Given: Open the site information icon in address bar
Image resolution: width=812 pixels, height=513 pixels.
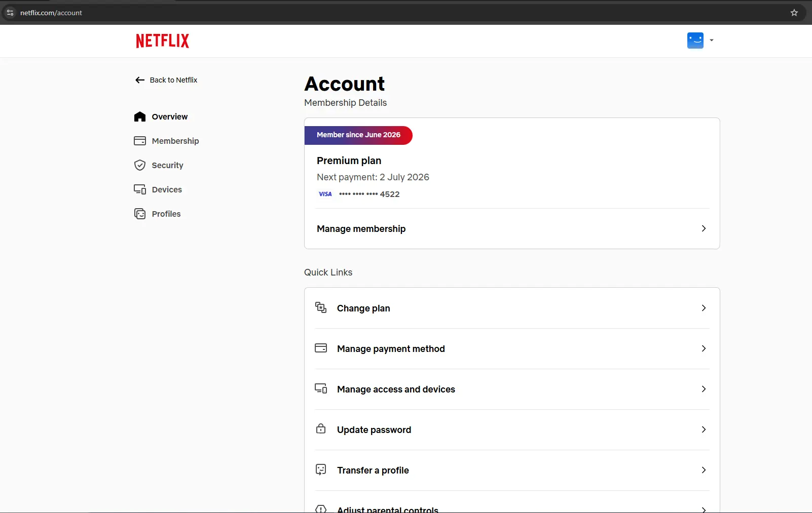Looking at the screenshot, I should point(10,13).
